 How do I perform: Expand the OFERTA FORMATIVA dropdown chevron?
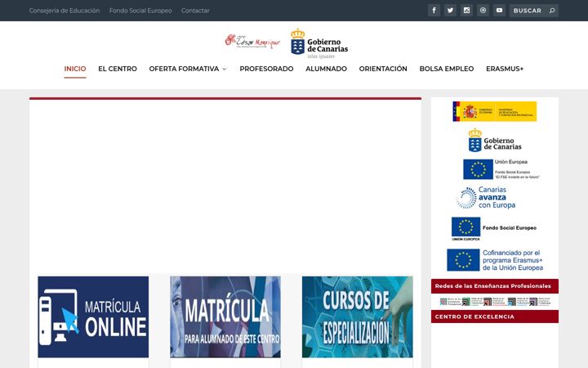click(x=225, y=69)
